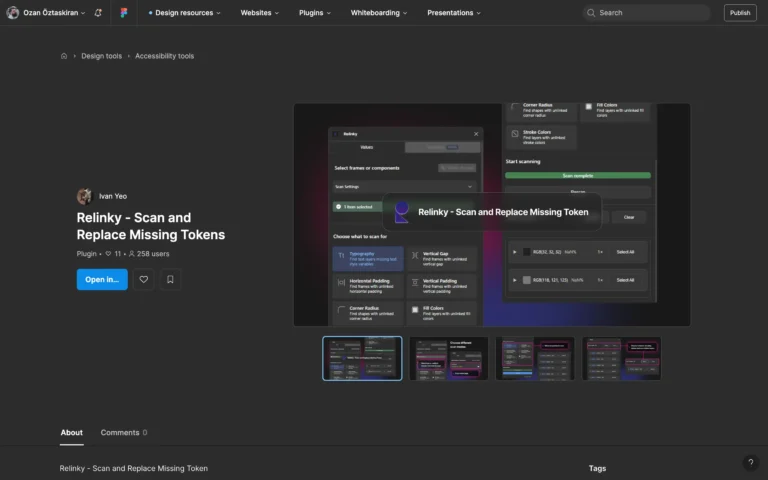
Task: Like the plugin with the heart button
Action: pos(144,279)
